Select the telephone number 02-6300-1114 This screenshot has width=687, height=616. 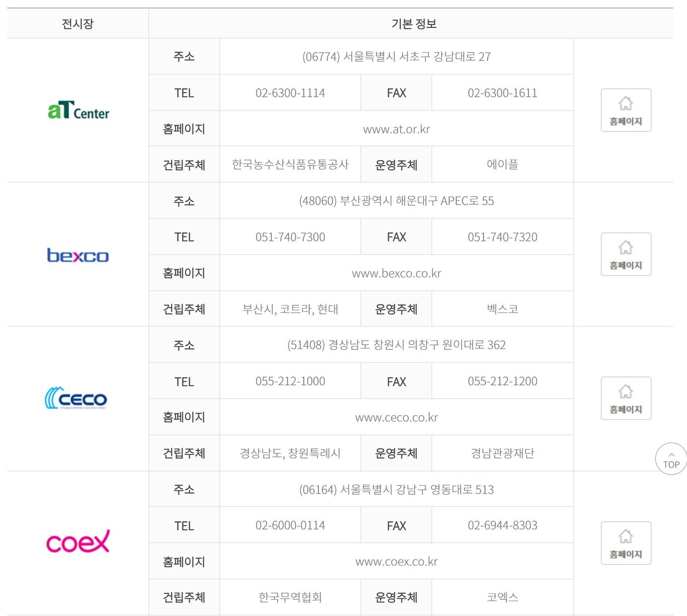pyautogui.click(x=290, y=93)
